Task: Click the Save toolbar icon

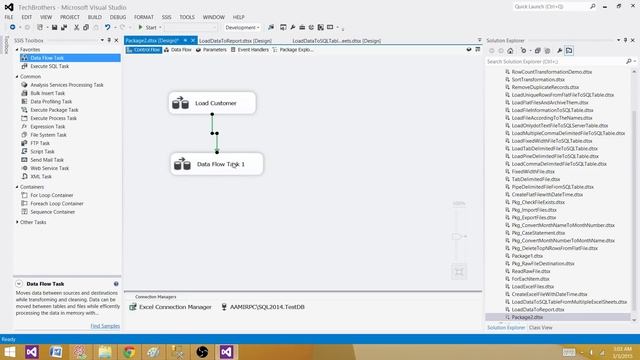Action: pos(54,27)
